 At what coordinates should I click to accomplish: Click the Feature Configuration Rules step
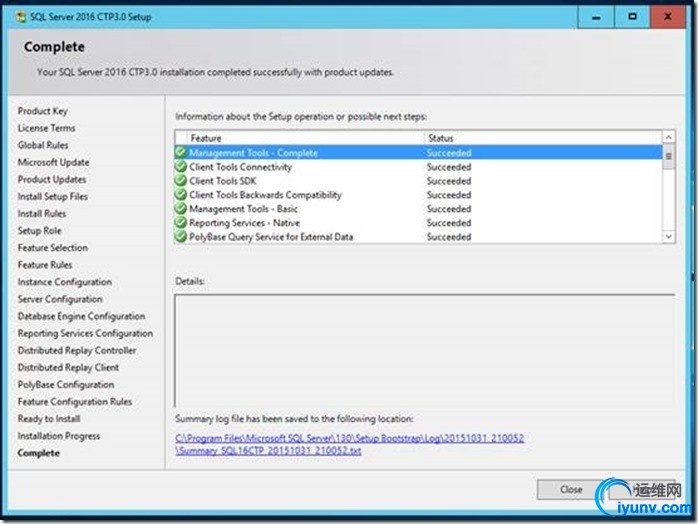tap(75, 402)
